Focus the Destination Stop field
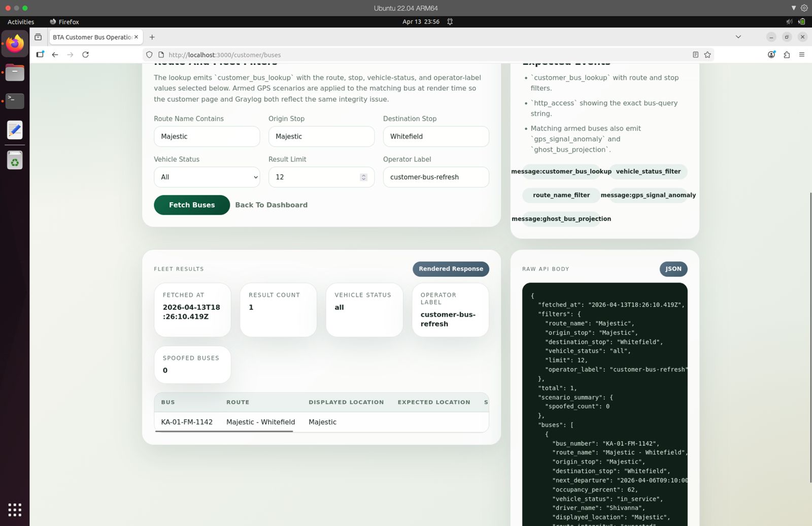 (436, 137)
